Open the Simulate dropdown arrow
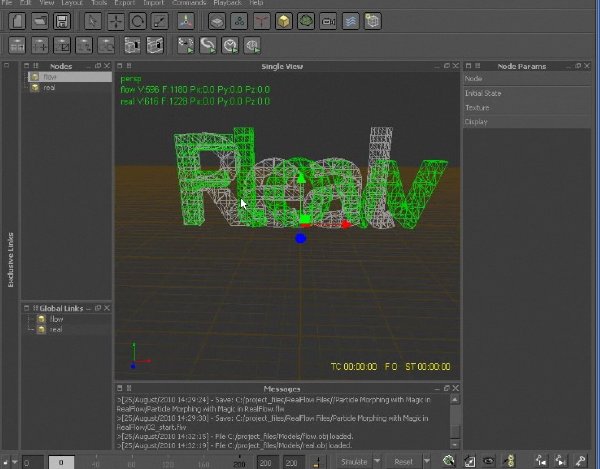The width and height of the screenshot is (600, 469). pos(377,461)
